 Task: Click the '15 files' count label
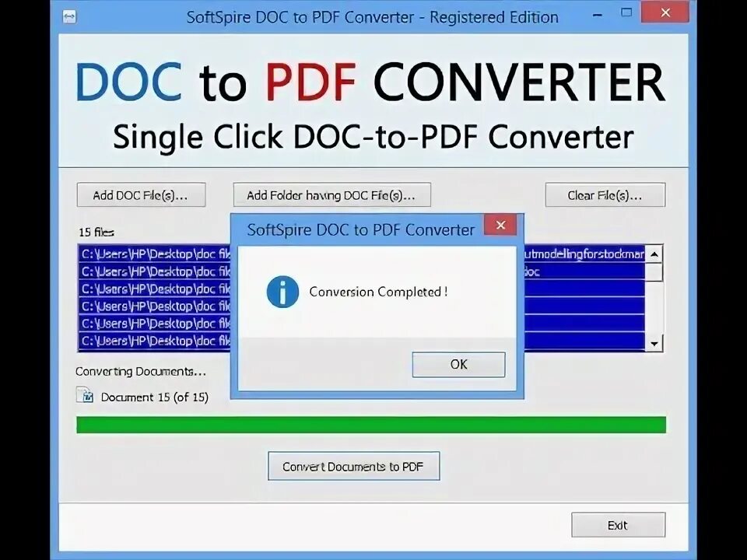(x=96, y=233)
